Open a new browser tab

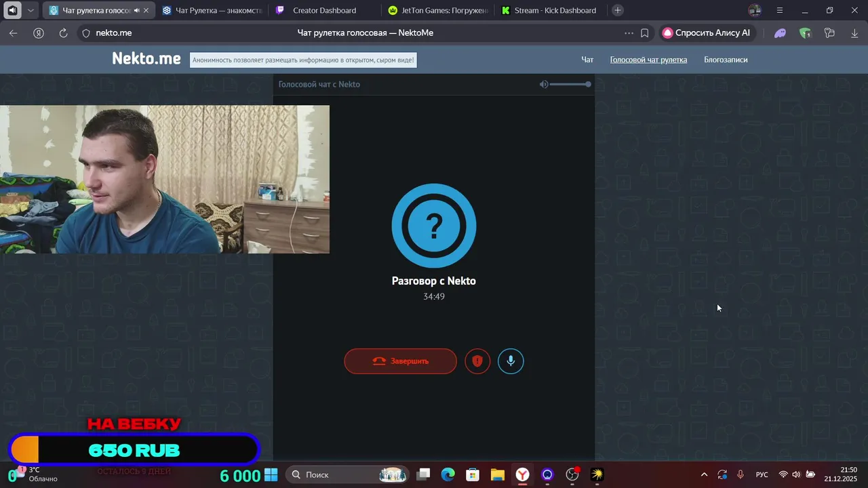point(617,10)
